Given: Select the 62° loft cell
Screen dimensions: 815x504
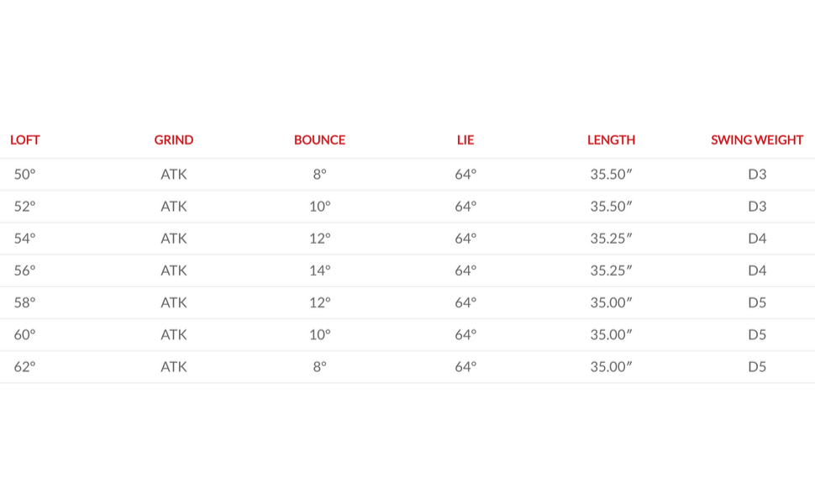Looking at the screenshot, I should (x=25, y=366).
